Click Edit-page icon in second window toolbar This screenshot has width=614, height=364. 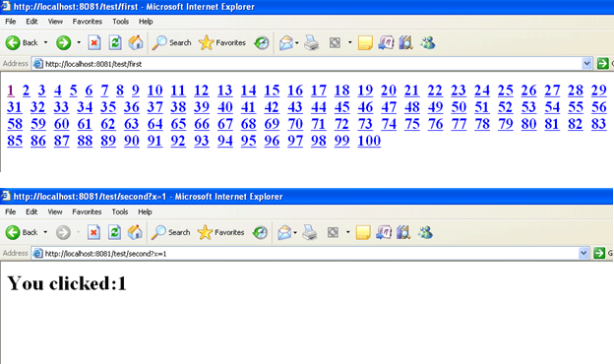click(x=333, y=232)
